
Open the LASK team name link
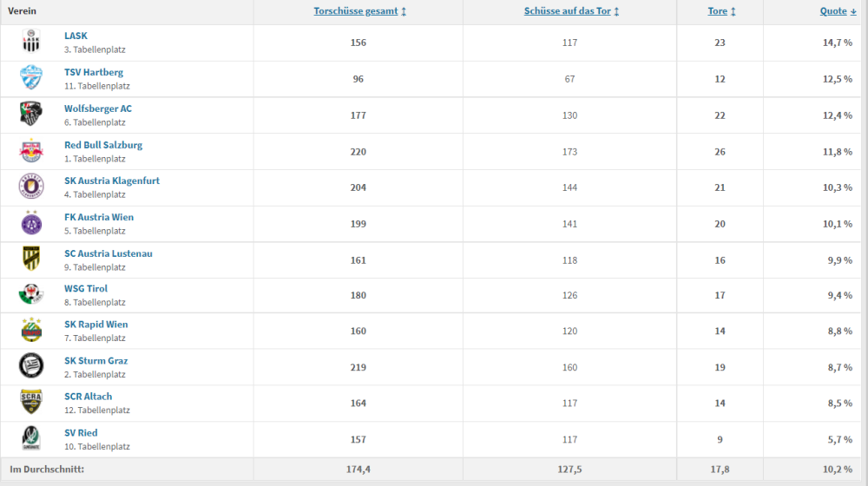(x=76, y=36)
